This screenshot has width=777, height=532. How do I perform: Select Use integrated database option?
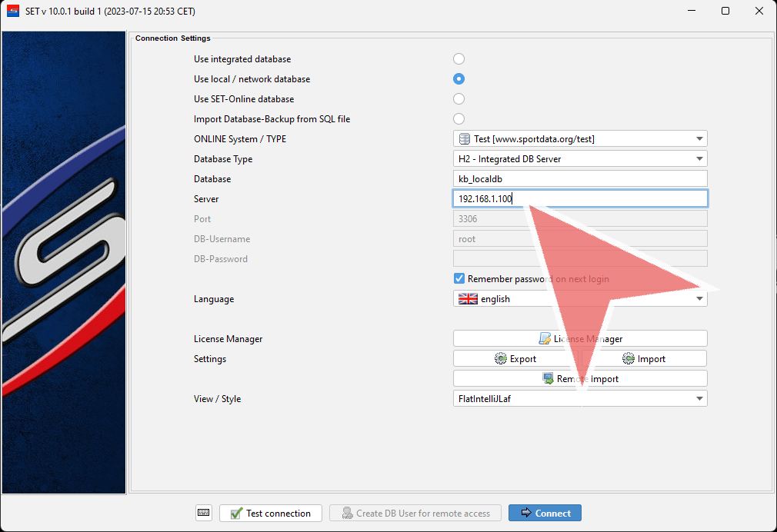[x=459, y=59]
